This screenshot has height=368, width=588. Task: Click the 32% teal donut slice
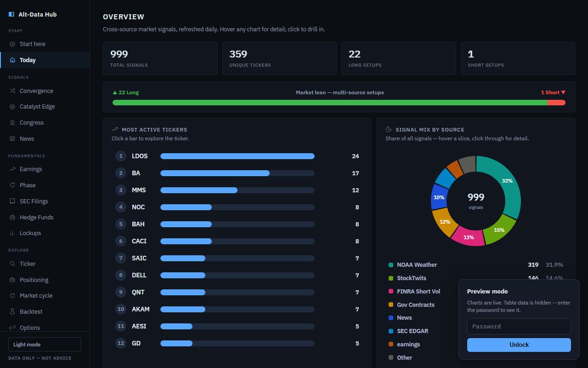point(507,182)
